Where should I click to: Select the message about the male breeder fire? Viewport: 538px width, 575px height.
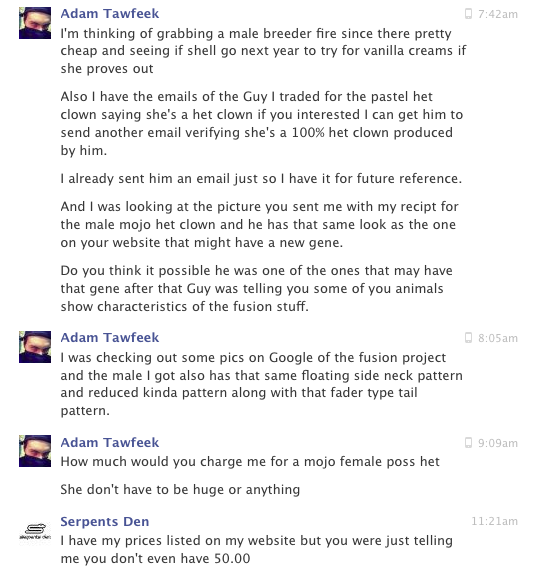(x=263, y=51)
